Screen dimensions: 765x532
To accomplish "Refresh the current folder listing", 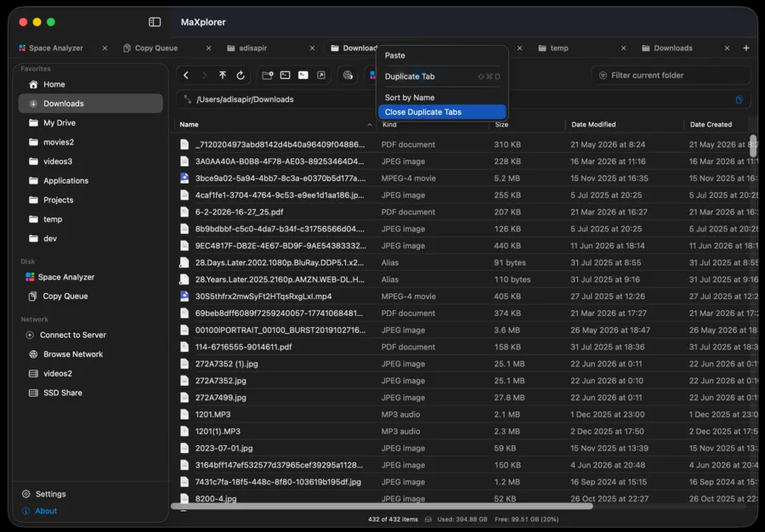I will (x=241, y=75).
